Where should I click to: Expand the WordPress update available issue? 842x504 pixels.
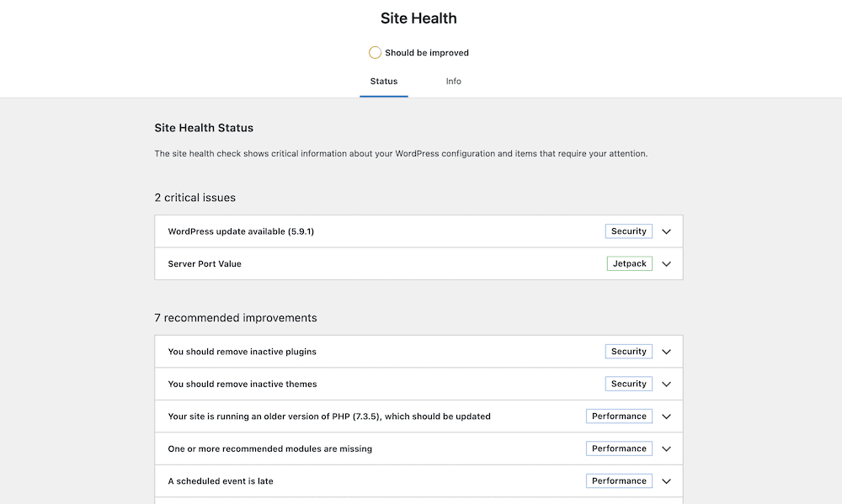(666, 231)
